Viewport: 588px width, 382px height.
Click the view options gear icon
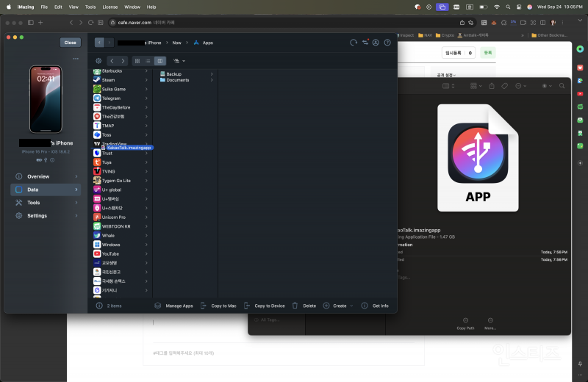(x=98, y=60)
